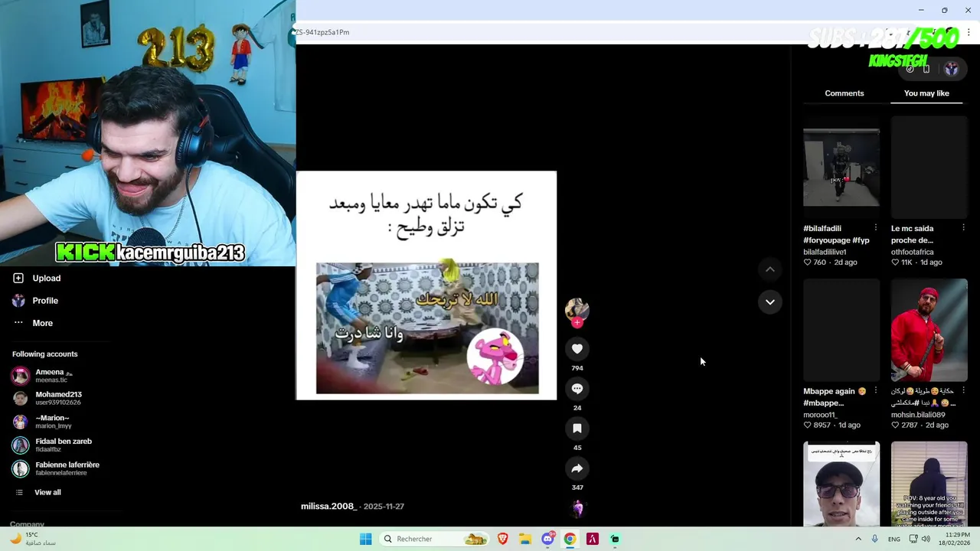Open options for the mohsin.bilali089 video

click(x=963, y=391)
